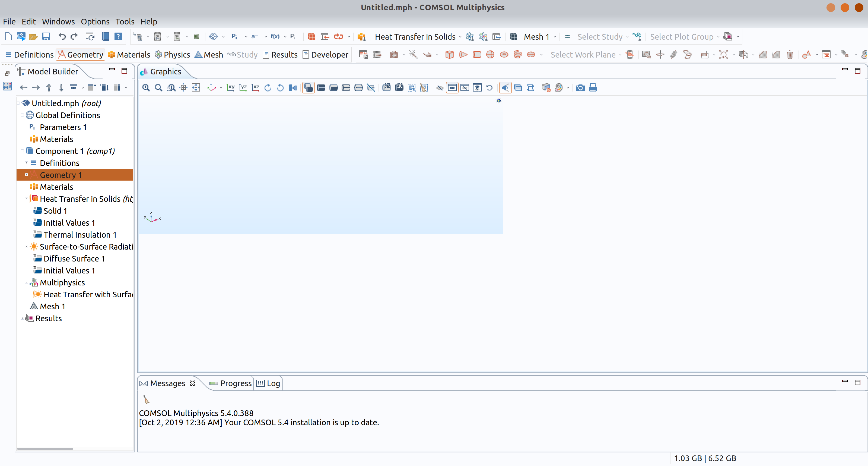
Task: Add a Helix primitive to geometry
Action: tap(517, 55)
